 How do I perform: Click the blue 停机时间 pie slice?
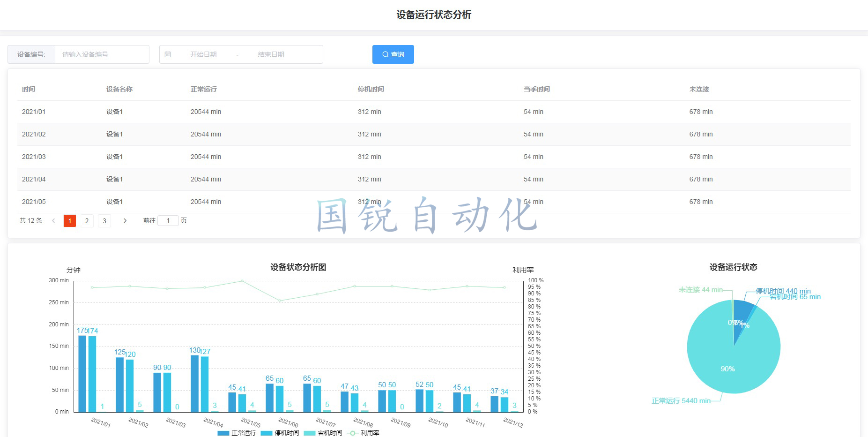742,312
